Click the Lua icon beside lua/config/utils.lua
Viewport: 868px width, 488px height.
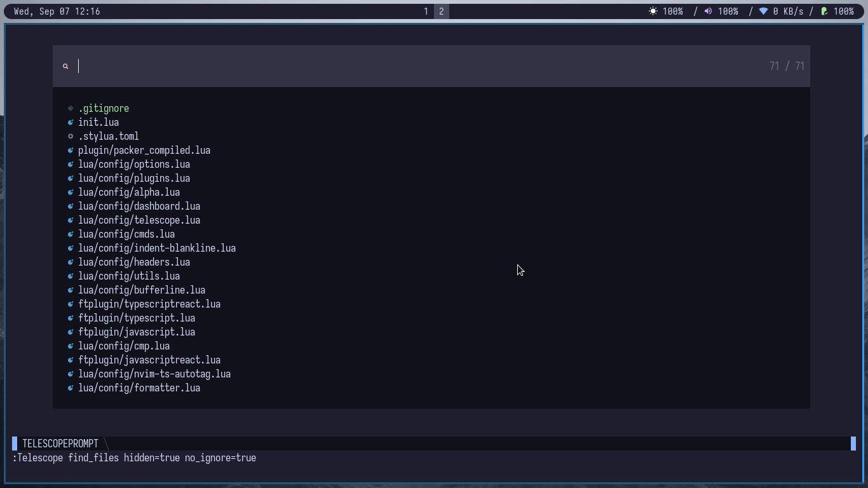(71, 276)
